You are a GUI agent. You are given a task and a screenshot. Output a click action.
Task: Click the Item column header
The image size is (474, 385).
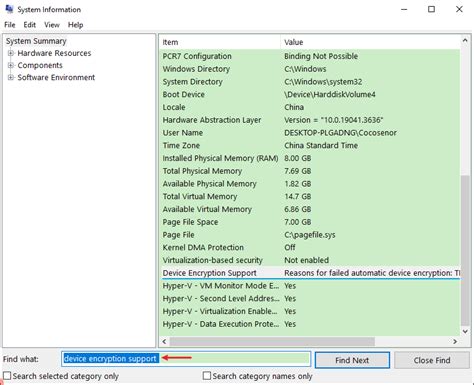point(220,42)
